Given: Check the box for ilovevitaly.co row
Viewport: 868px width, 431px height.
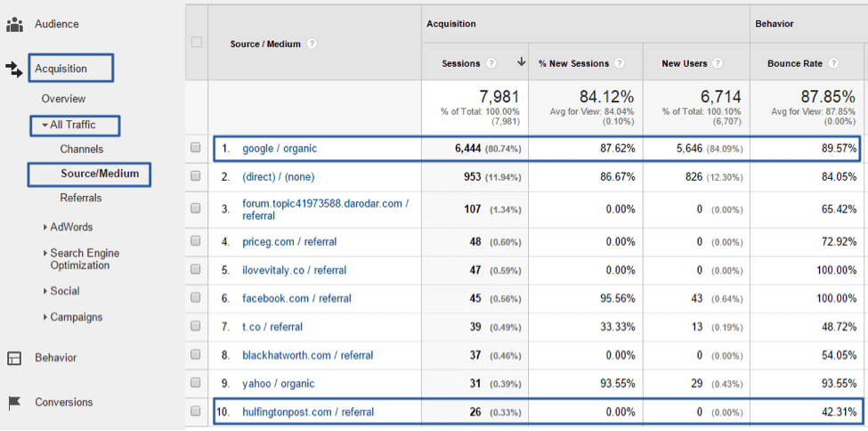Looking at the screenshot, I should 195,269.
